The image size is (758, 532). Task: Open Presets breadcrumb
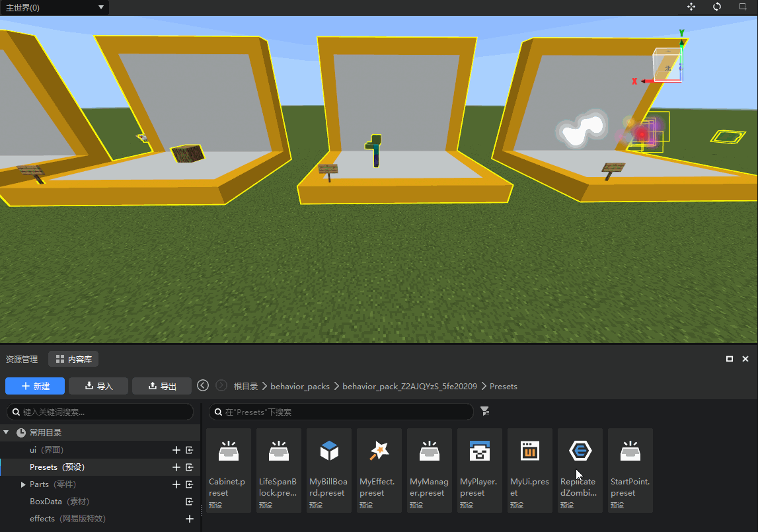[503, 387]
